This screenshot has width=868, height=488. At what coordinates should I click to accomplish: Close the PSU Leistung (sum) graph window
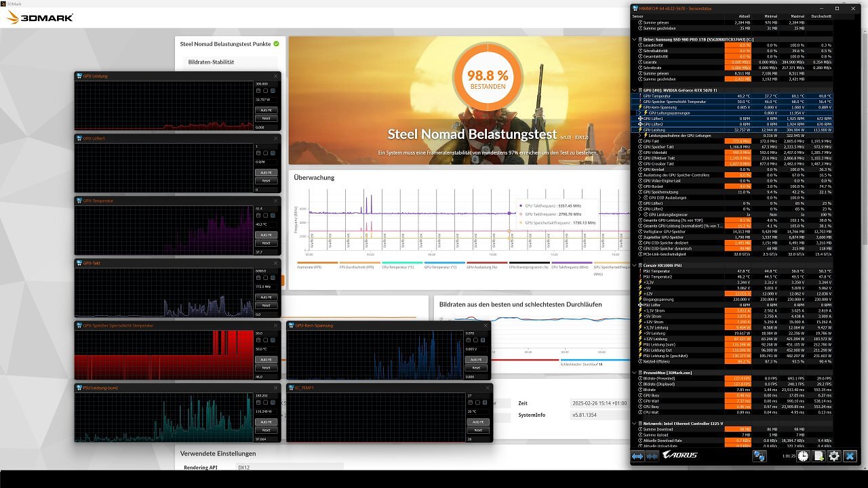coord(275,388)
